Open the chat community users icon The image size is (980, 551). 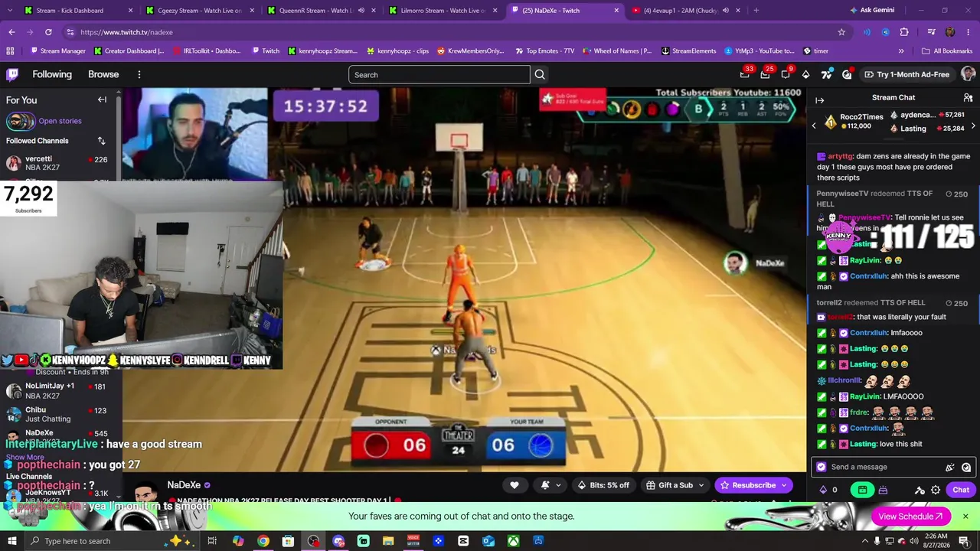coord(968,98)
